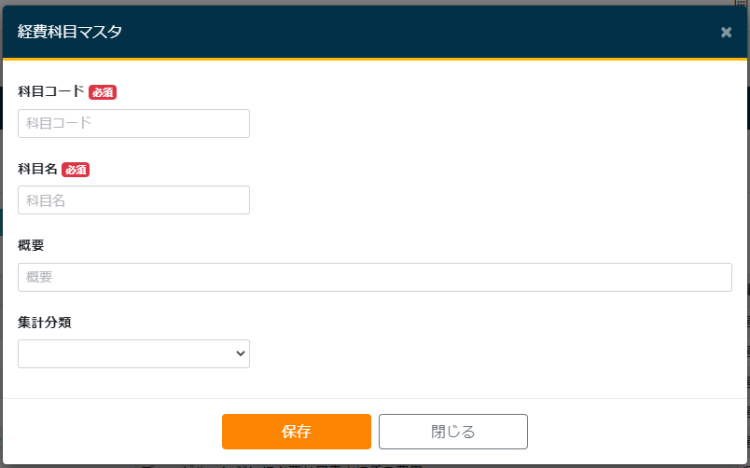The height and width of the screenshot is (468, 750).
Task: Click the red 必須 badge beside 科目コード
Action: pos(103,92)
